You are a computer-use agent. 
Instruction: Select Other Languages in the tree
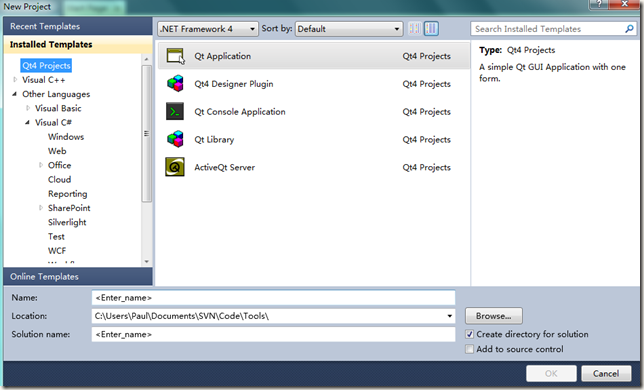pos(56,94)
